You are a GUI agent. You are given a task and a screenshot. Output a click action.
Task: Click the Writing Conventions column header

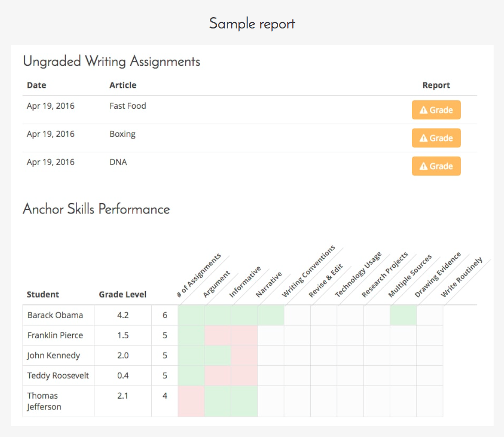tap(308, 272)
